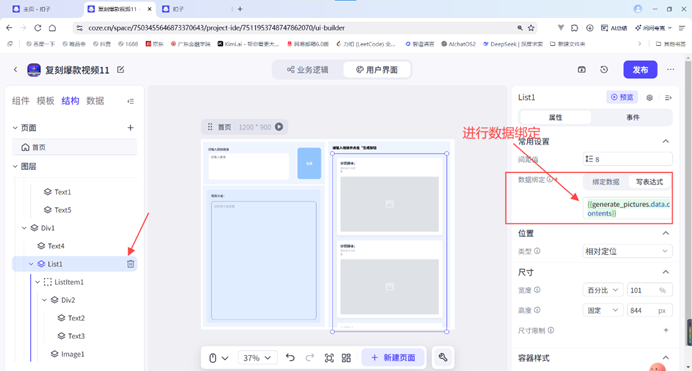
Task: Switch to 绑定数据 binding mode
Action: tap(606, 182)
